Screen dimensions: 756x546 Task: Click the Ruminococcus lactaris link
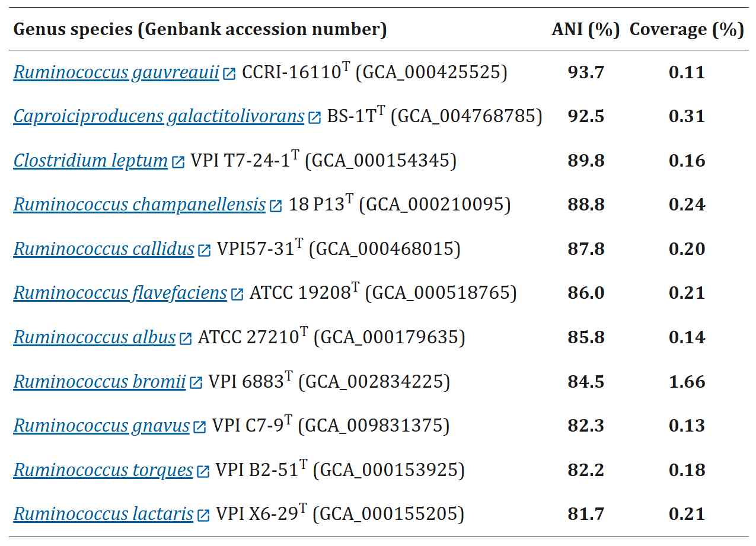(x=103, y=515)
